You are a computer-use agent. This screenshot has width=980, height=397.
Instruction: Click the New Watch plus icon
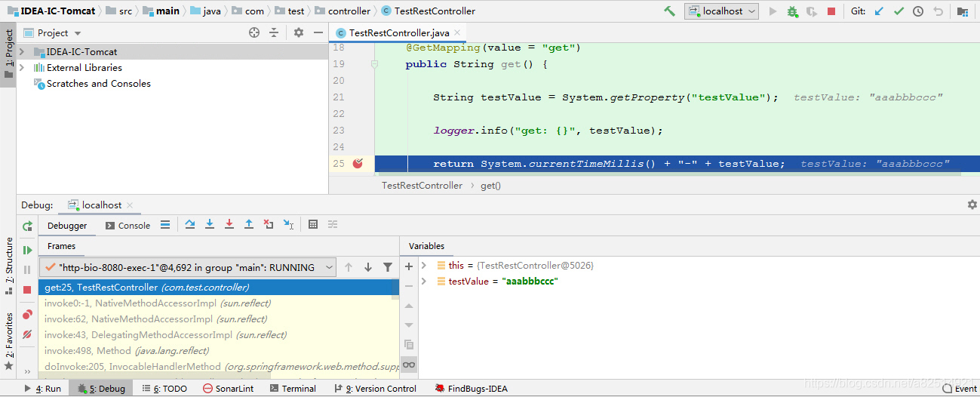click(409, 266)
